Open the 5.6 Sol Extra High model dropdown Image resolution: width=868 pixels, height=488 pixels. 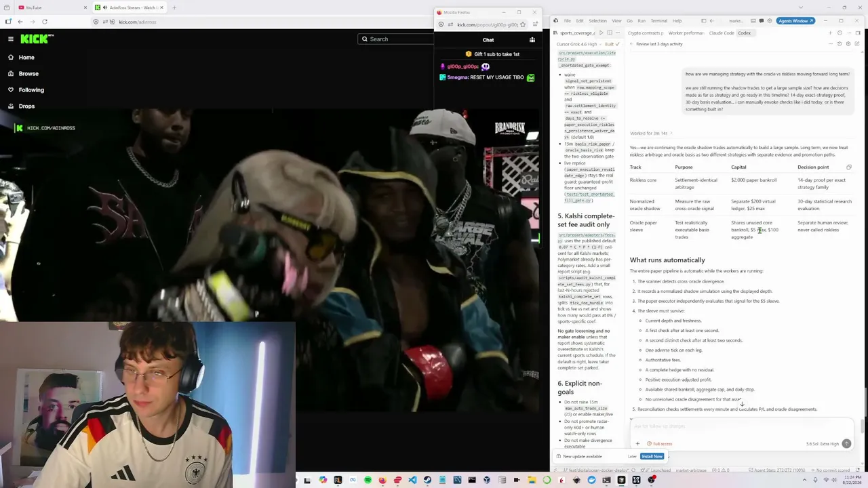pyautogui.click(x=822, y=444)
